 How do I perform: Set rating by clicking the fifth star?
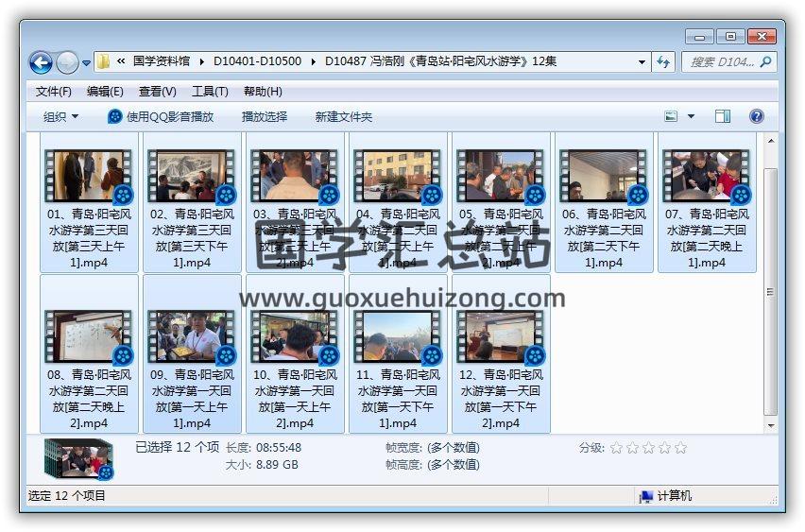coord(680,448)
